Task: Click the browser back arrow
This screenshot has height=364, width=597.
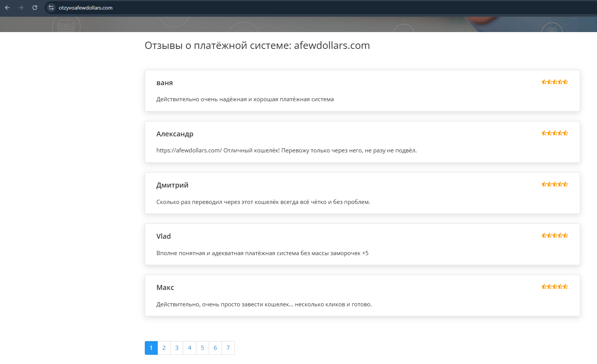Action: click(7, 8)
